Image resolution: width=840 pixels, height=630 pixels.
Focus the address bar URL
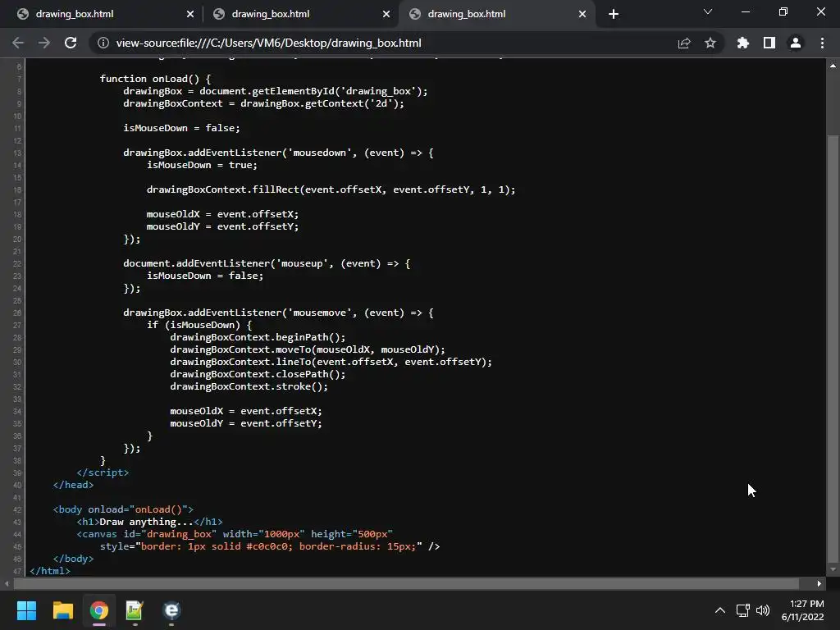click(268, 43)
